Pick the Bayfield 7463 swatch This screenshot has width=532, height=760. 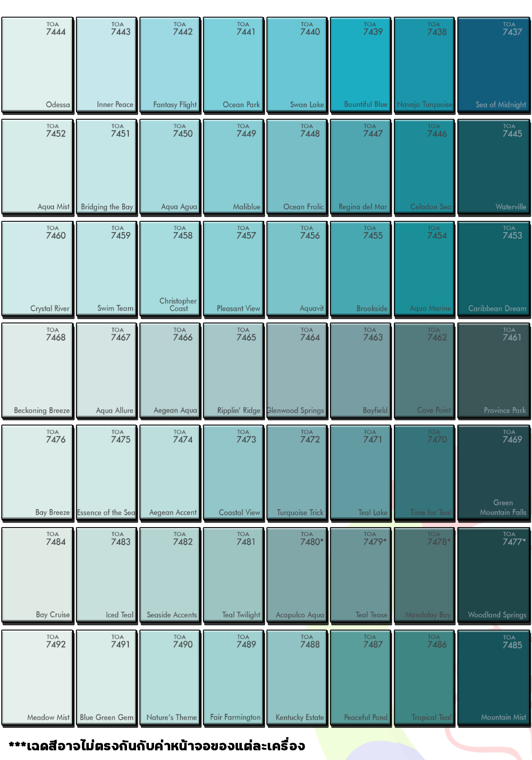pyautogui.click(x=360, y=371)
